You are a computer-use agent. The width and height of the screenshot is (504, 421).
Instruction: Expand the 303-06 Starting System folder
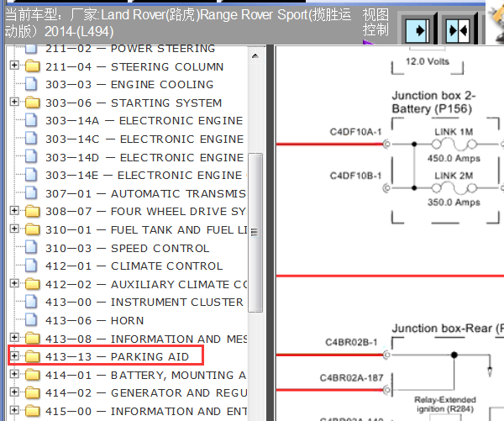point(14,102)
